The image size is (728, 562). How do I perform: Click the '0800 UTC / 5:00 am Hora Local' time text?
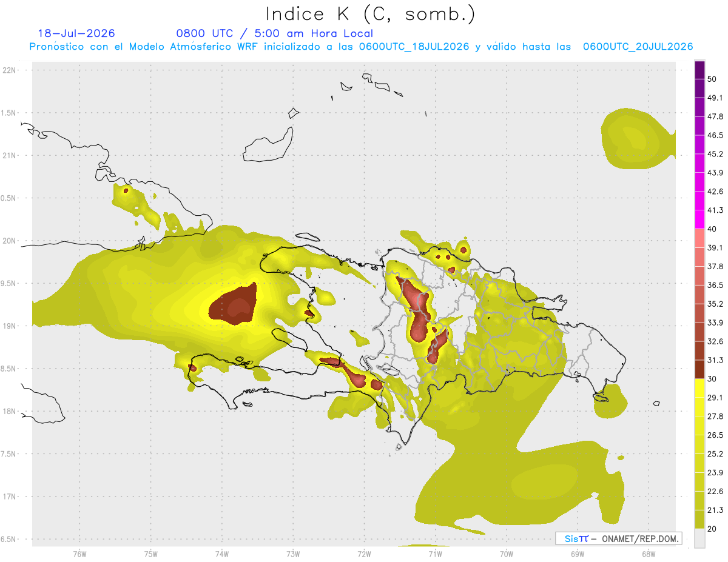(x=274, y=33)
